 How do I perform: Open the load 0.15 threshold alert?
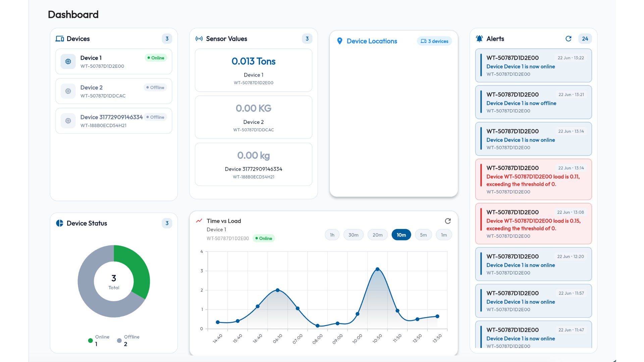(534, 224)
